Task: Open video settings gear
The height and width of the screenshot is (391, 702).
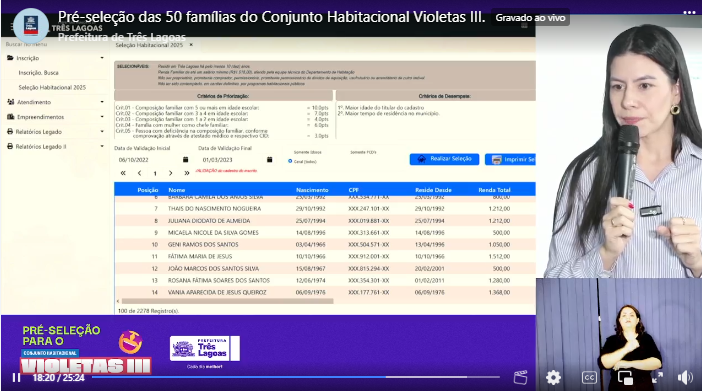Action: (x=553, y=378)
